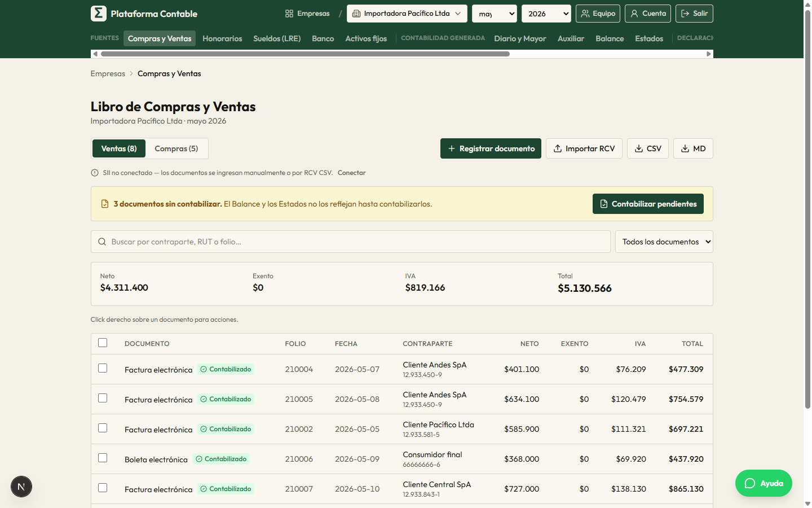The width and height of the screenshot is (812, 508).
Task: Open the Honorarios section
Action: (222, 38)
